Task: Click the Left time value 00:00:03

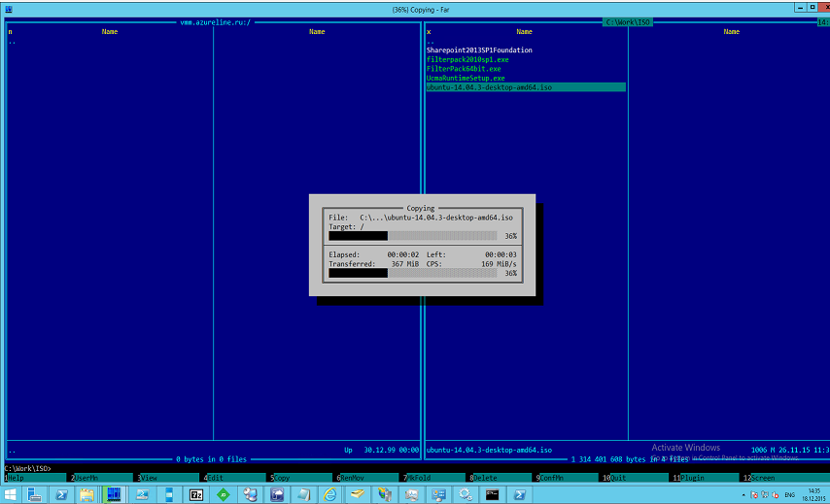Action: 501,254
